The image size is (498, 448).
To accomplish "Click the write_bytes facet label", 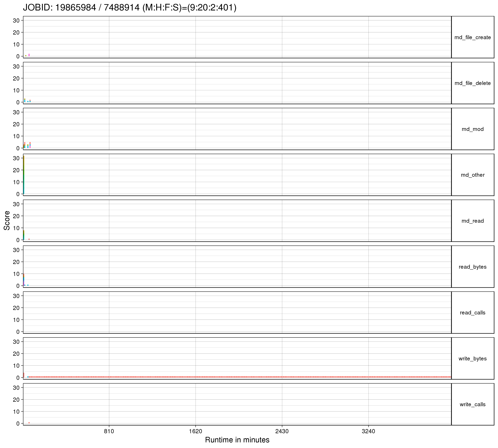I will (472, 359).
